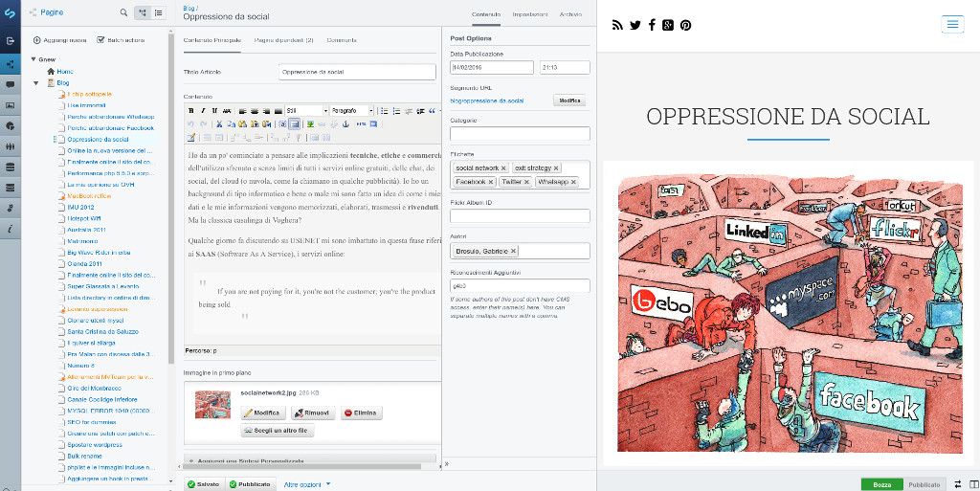
Task: Open the help info icon in sidebar
Action: pos(10,229)
